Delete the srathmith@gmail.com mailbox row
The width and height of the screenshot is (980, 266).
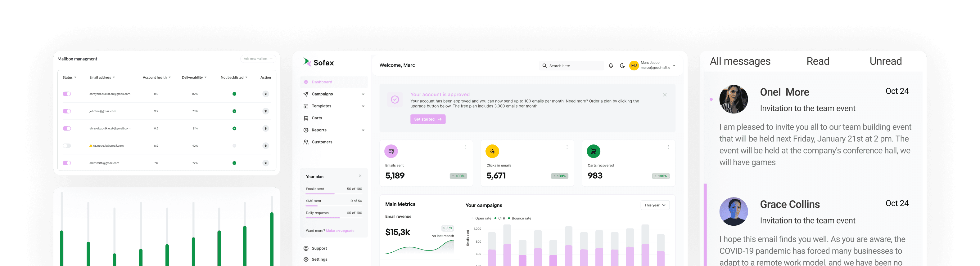pyautogui.click(x=265, y=163)
